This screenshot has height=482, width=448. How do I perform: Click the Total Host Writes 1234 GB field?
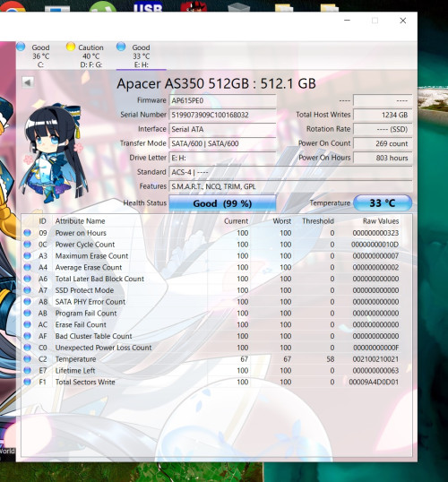(383, 115)
